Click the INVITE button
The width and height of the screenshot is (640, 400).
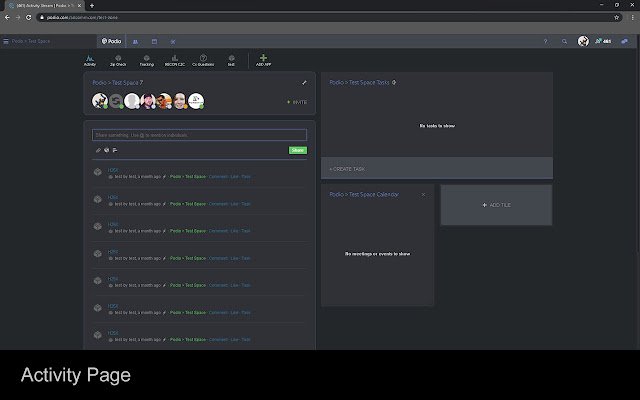[x=297, y=102]
